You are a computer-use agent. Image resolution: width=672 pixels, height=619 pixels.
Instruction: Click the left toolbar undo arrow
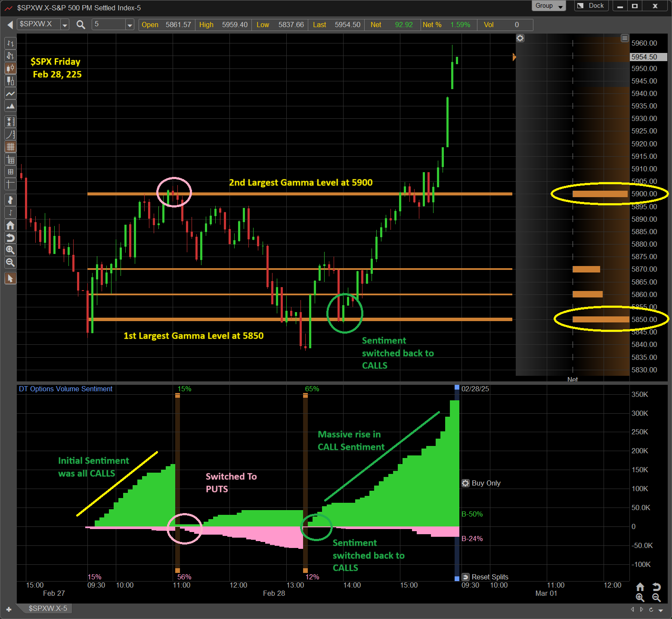tap(10, 238)
